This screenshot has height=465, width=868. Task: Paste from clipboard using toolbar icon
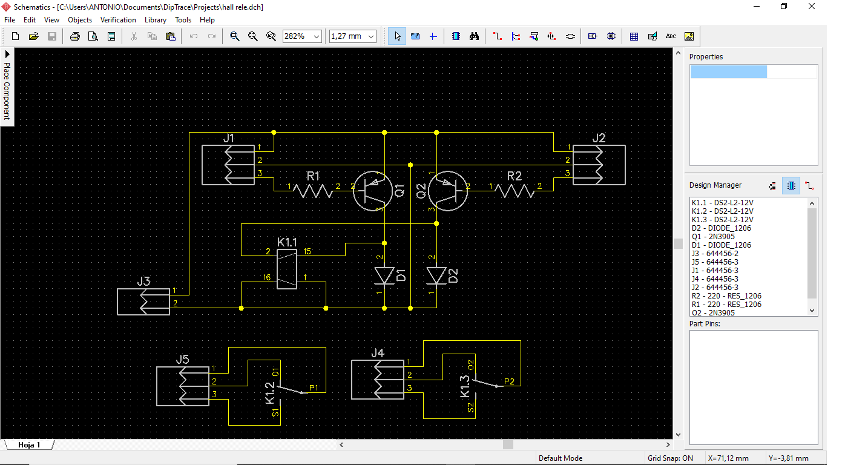click(x=171, y=36)
